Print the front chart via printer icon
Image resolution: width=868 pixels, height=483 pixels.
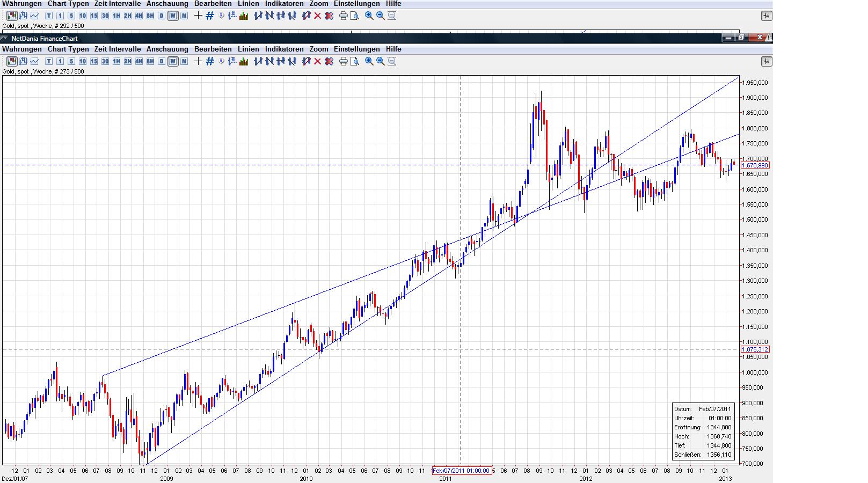point(344,61)
